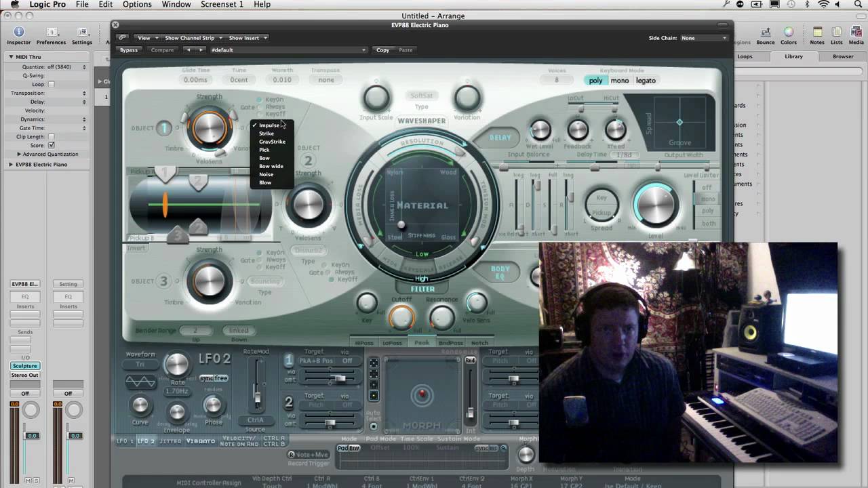This screenshot has height=488, width=868.
Task: Open the Side Chain None dropdown
Action: [703, 38]
